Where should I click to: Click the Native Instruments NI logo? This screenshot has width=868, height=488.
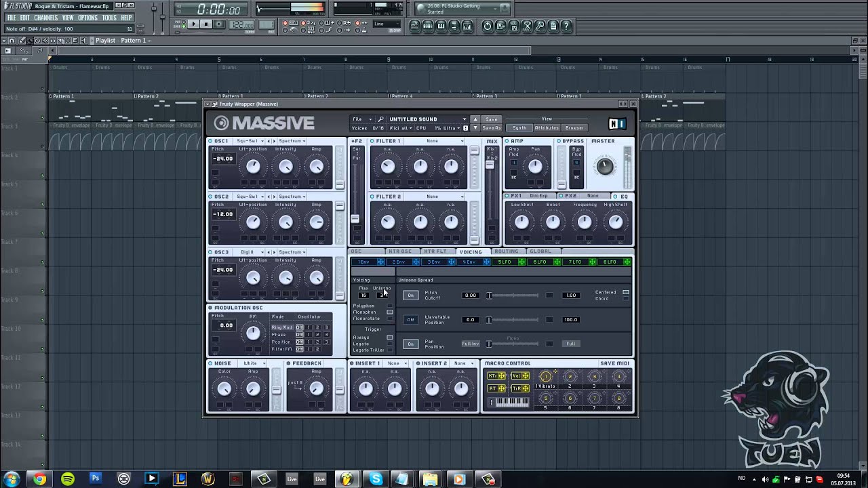tap(617, 123)
